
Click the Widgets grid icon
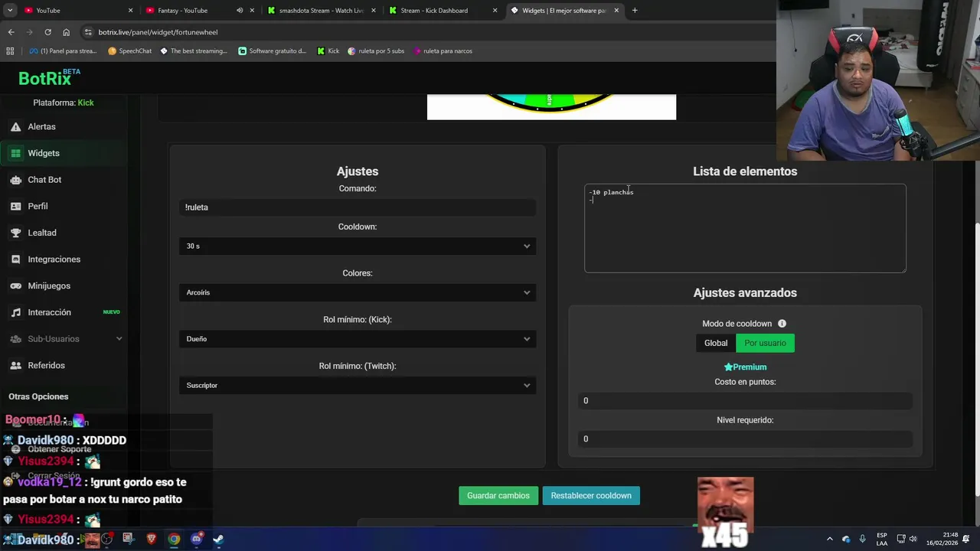pyautogui.click(x=15, y=153)
